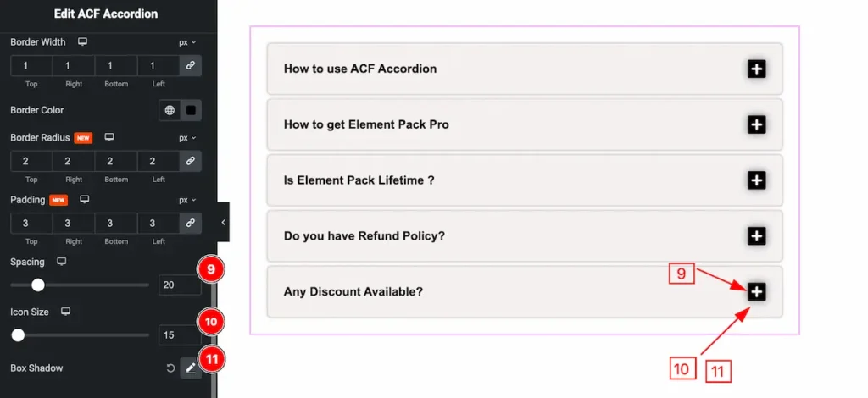Click the plus icon on 'Any Discount Available?'
The image size is (868, 398).
[756, 292]
